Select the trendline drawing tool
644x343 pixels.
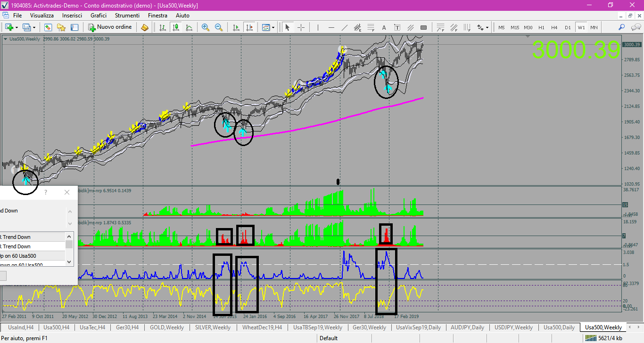pyautogui.click(x=345, y=27)
